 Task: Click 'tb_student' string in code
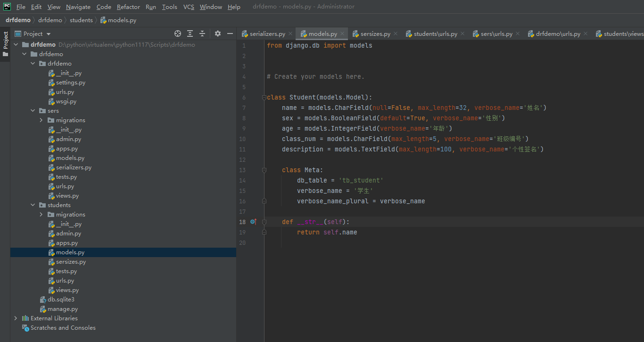[x=361, y=180]
